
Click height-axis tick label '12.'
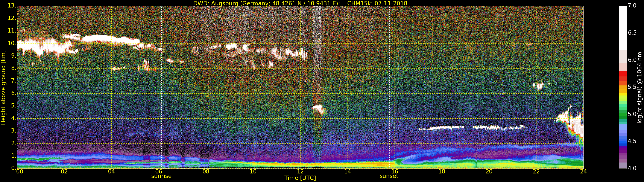tap(12, 18)
